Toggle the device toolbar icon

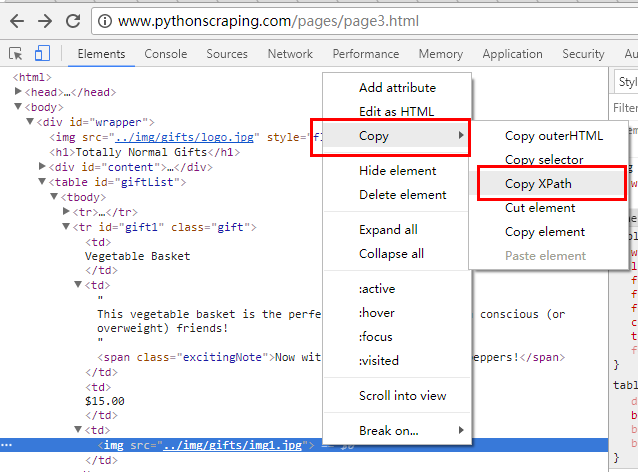click(42, 53)
